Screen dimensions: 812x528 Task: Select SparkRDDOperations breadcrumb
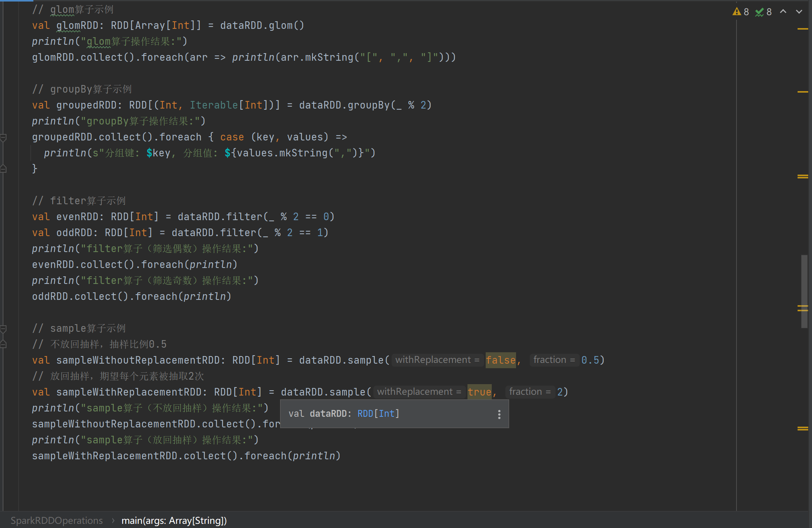pos(57,520)
